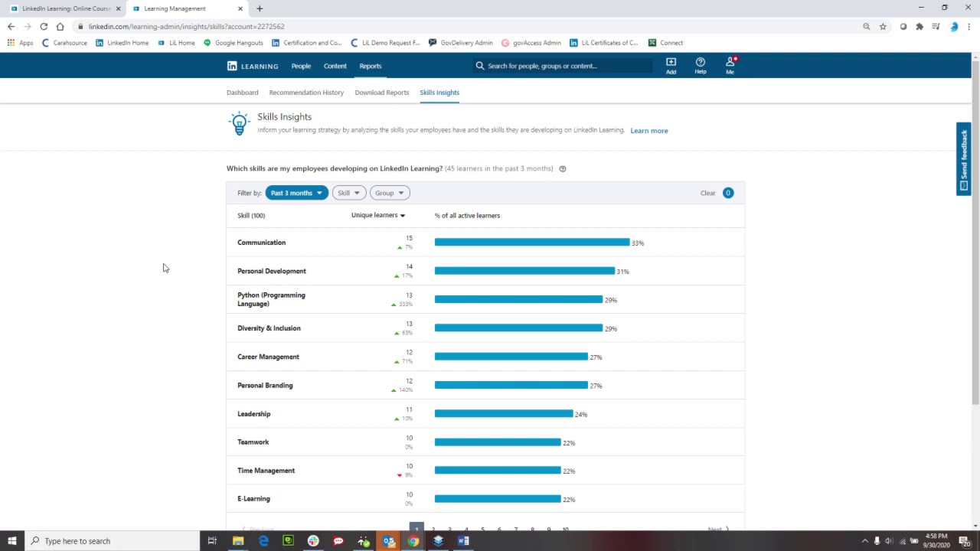Select the Python (Programming Language) skill

coord(271,299)
